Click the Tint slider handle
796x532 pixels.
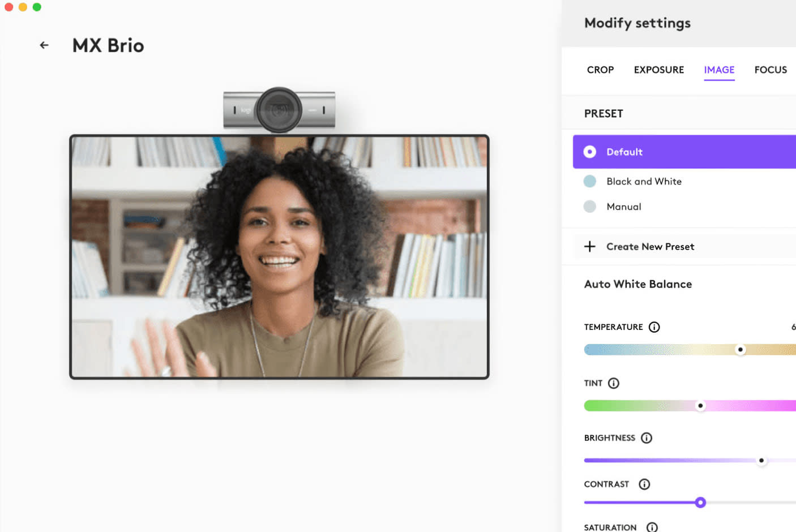coord(701,405)
